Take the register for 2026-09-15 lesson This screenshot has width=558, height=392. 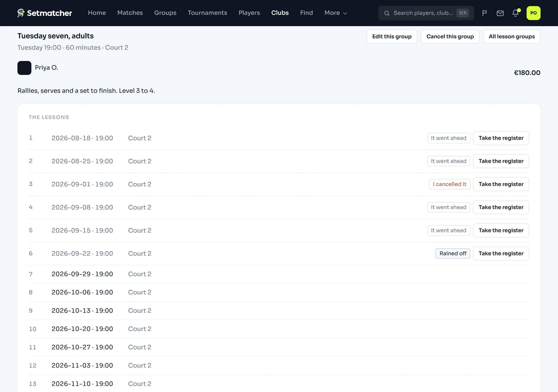[x=501, y=230]
